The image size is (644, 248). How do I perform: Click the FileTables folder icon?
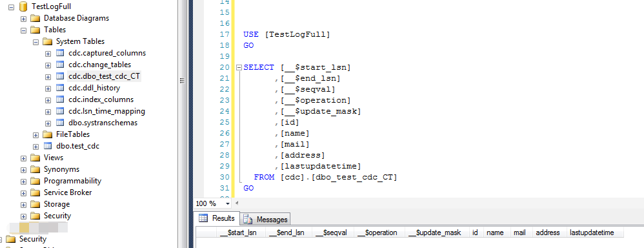[x=48, y=134]
